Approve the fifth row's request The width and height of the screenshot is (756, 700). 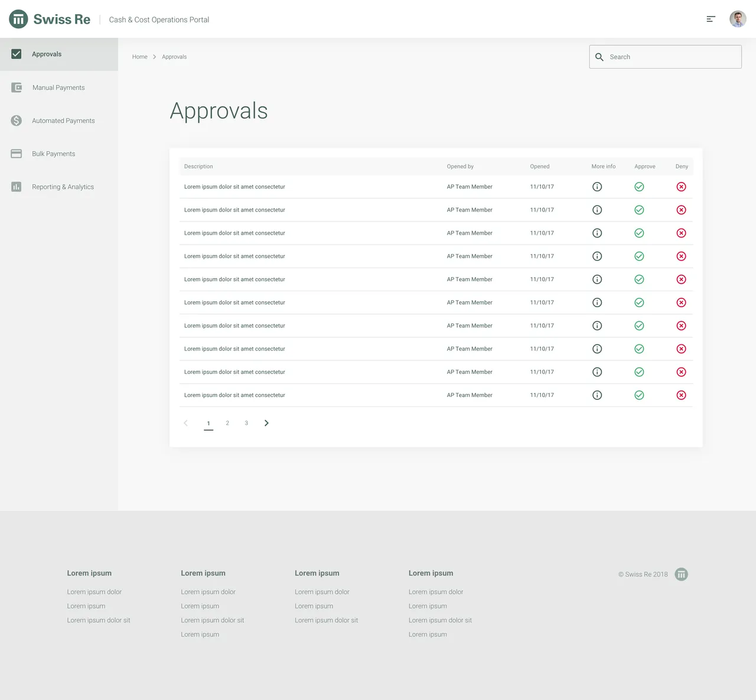pyautogui.click(x=639, y=279)
